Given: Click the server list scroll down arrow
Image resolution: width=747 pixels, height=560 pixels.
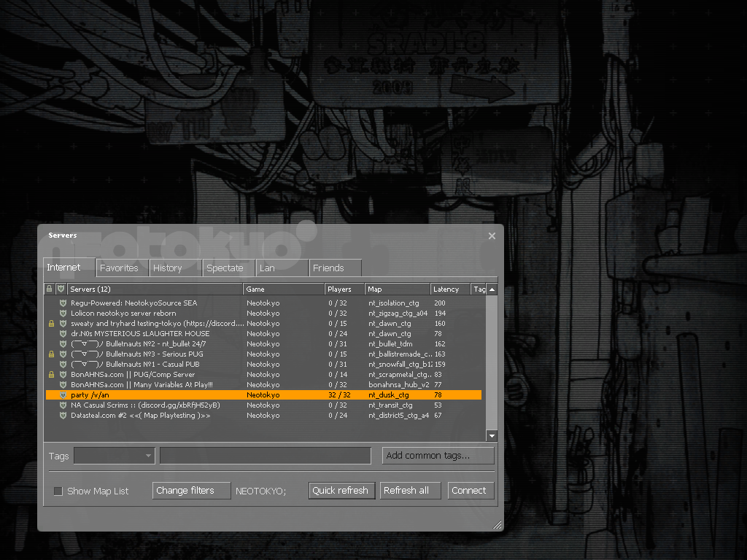Looking at the screenshot, I should click(492, 435).
